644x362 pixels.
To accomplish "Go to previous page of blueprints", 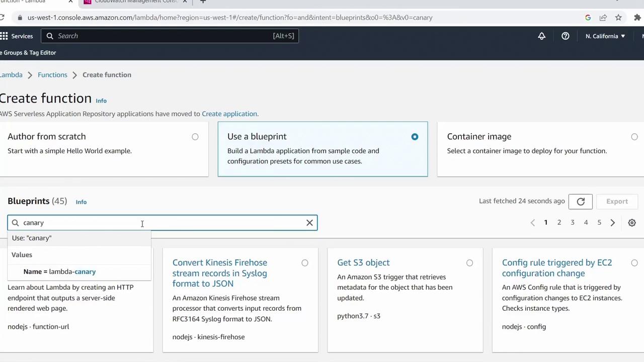I will 533,223.
